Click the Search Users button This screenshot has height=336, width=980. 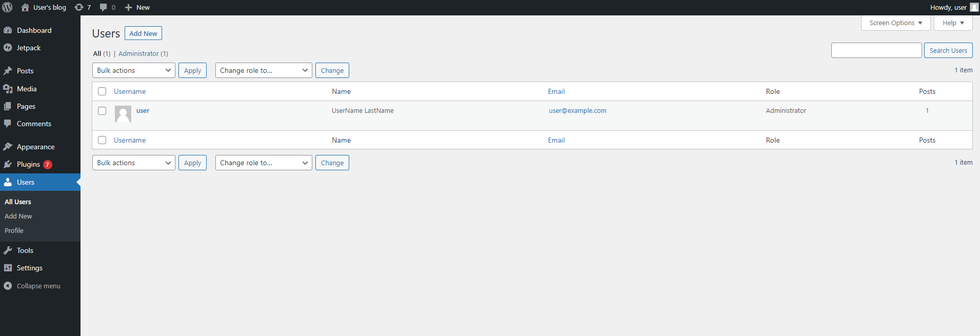click(948, 50)
